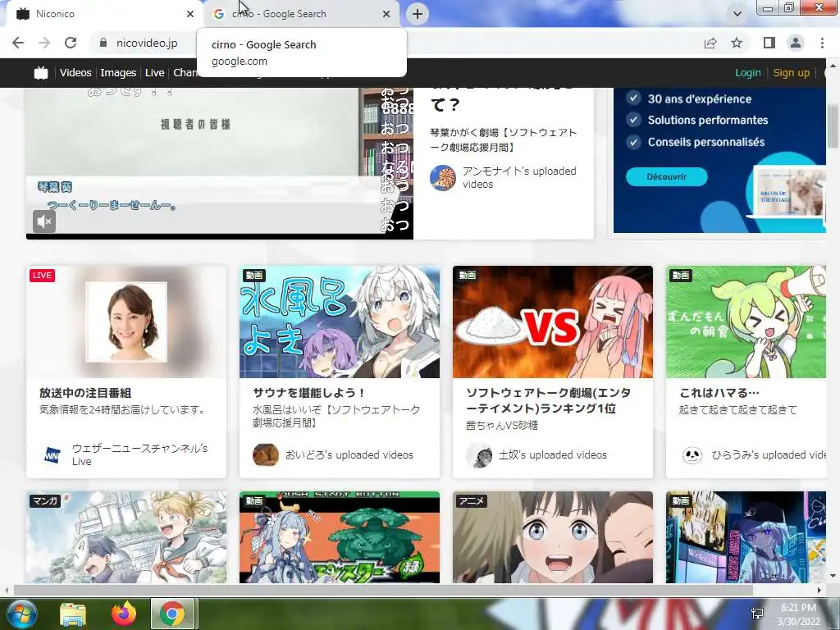Open ソフトウェアトーク劇場 ranking title
Viewport: 840px width, 630px height.
[548, 400]
